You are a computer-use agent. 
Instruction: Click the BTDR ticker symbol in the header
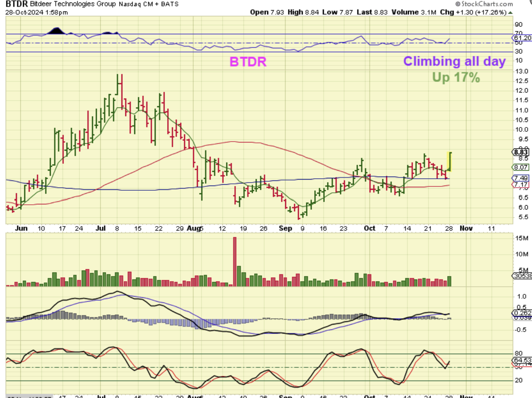click(17, 4)
